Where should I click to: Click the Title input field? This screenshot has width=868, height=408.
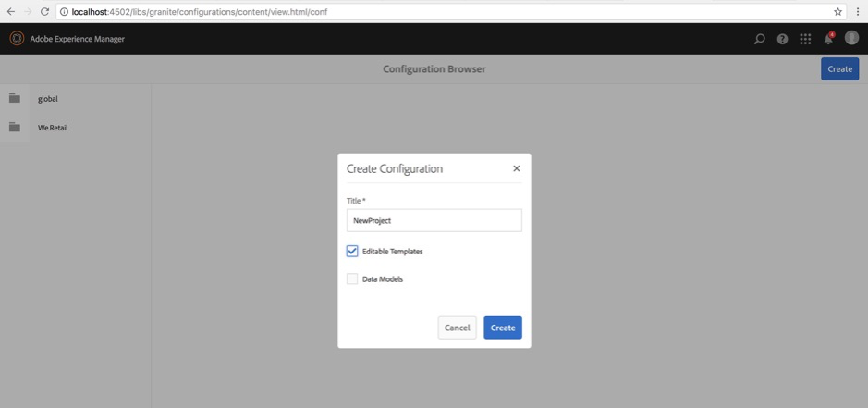(434, 220)
